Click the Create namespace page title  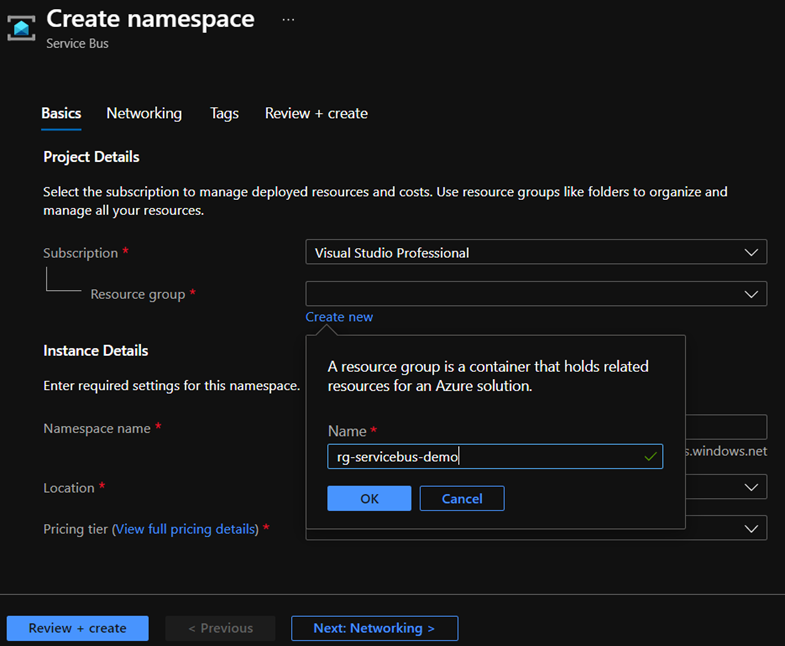150,19
